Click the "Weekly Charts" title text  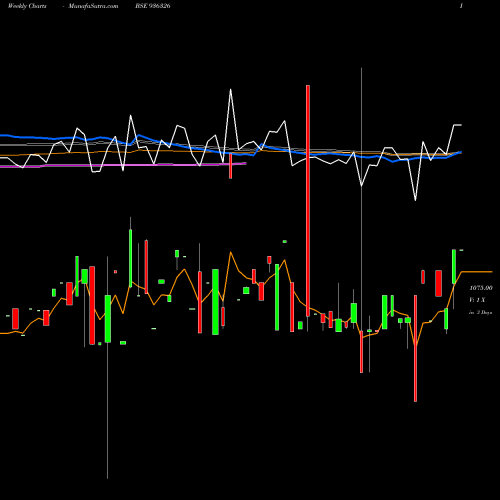click(27, 6)
